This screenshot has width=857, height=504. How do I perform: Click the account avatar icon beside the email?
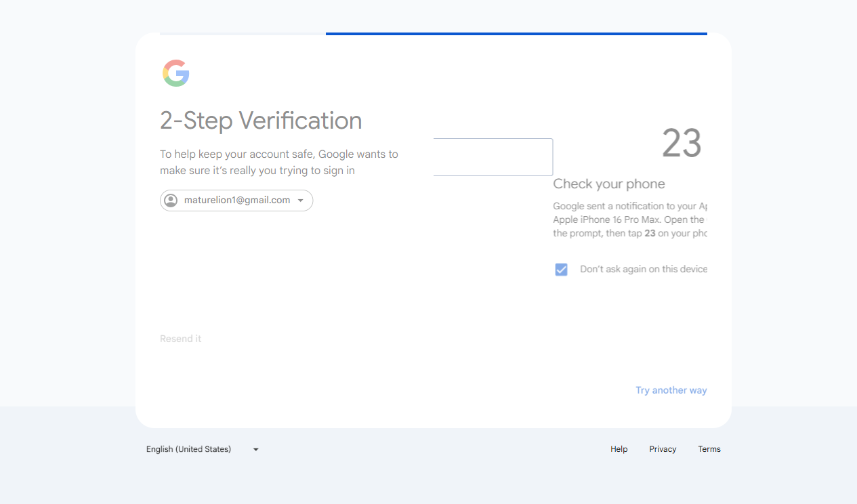click(171, 201)
